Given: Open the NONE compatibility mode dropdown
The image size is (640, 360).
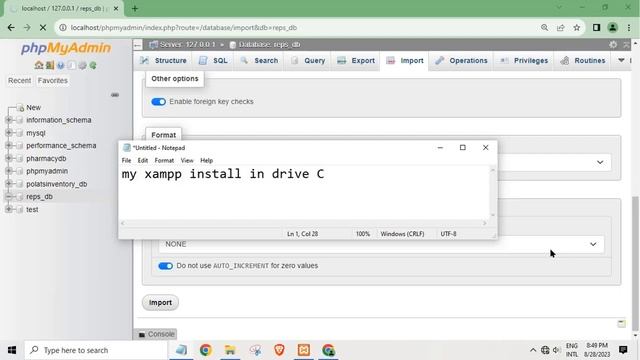Looking at the screenshot, I should point(381,244).
